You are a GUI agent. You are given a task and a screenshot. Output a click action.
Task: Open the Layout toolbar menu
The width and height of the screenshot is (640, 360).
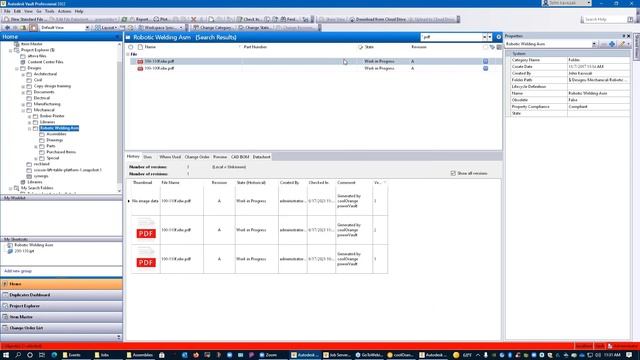tap(106, 27)
